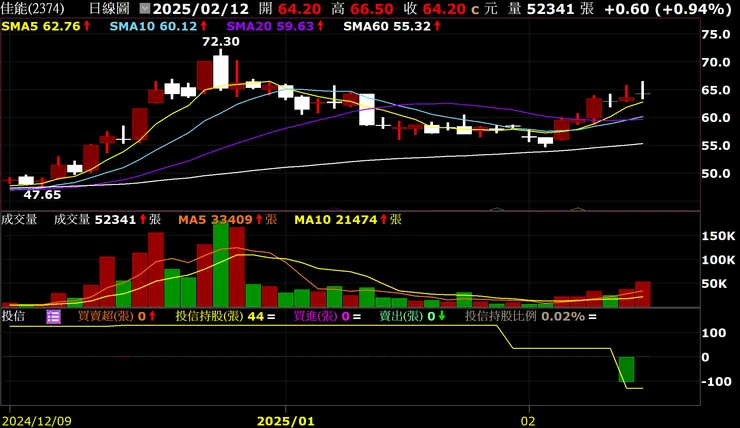Viewport: 740px width, 428px height.
Task: Click the 成交量 panel title
Action: pos(19,219)
